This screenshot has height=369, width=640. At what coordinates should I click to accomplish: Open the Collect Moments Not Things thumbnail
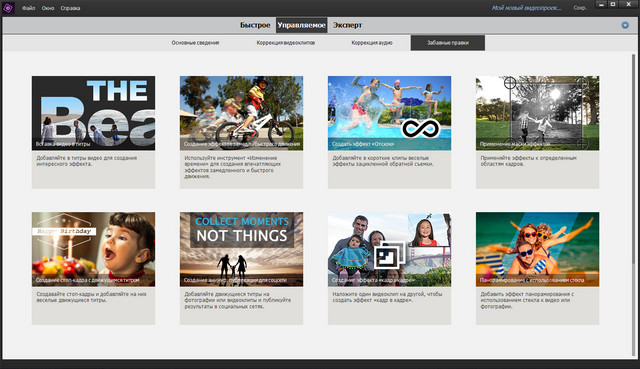tap(241, 249)
